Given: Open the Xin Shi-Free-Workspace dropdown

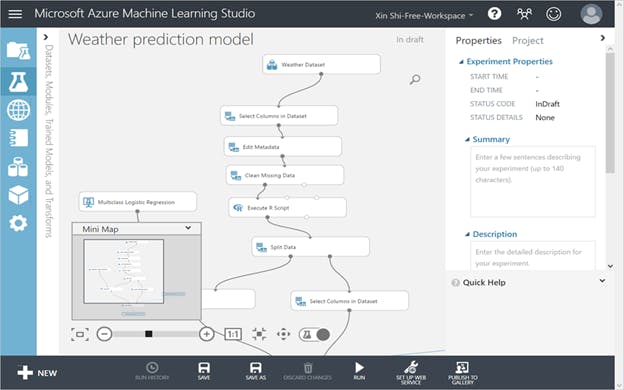Looking at the screenshot, I should pyautogui.click(x=424, y=16).
